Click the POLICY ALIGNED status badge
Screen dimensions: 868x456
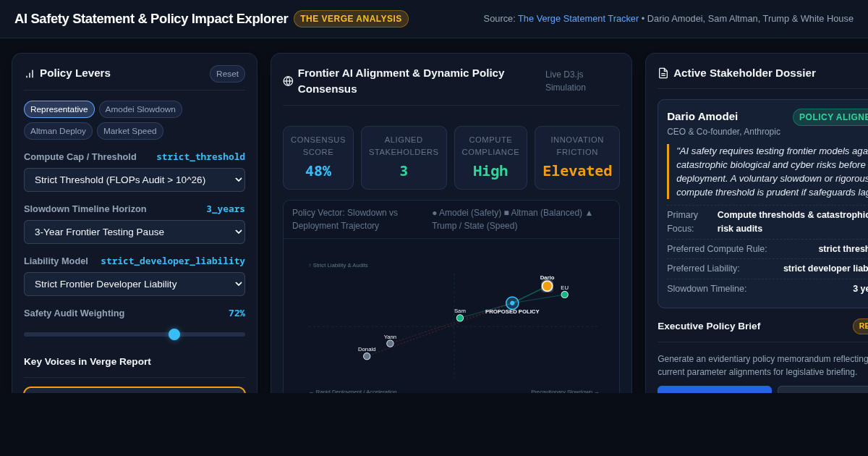pos(830,117)
